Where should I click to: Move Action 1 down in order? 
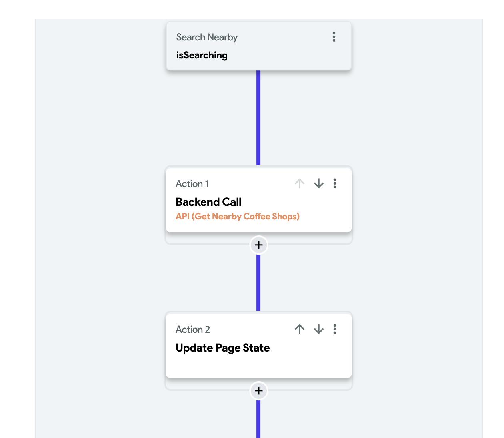[319, 183]
